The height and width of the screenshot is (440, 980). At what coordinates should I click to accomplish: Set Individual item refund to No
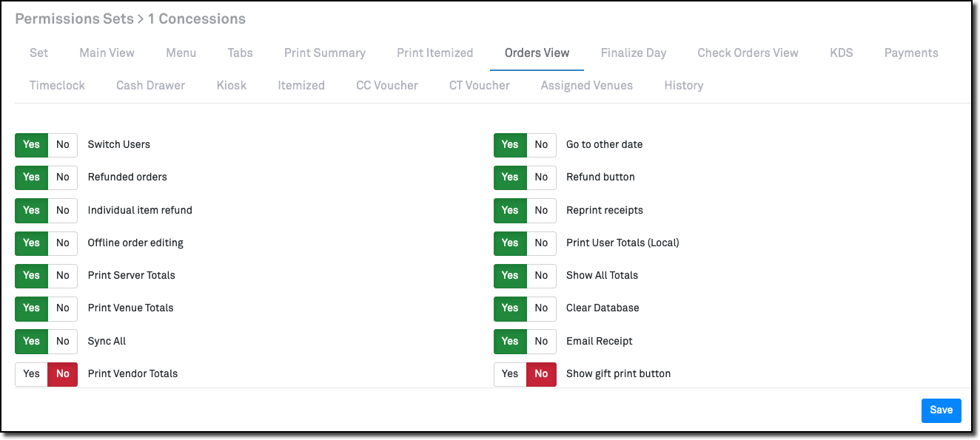tap(63, 210)
